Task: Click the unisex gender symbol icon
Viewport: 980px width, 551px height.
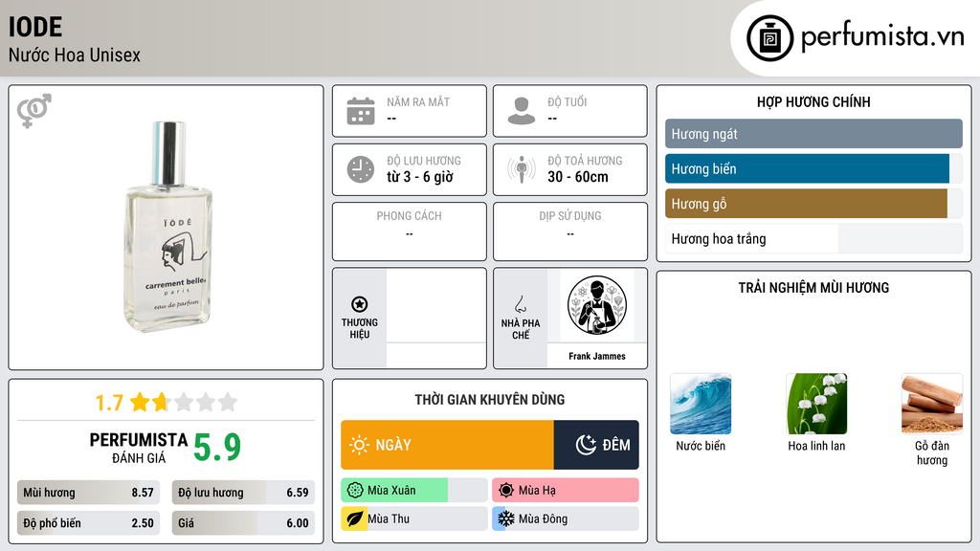Action: click(34, 111)
